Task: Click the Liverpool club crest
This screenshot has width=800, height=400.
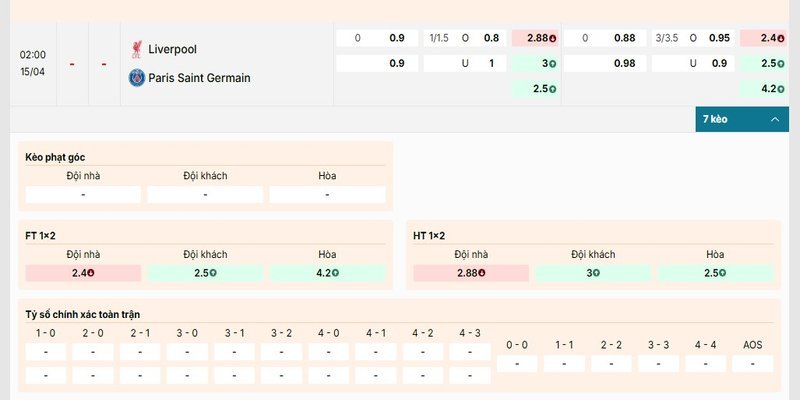Action: tap(136, 49)
